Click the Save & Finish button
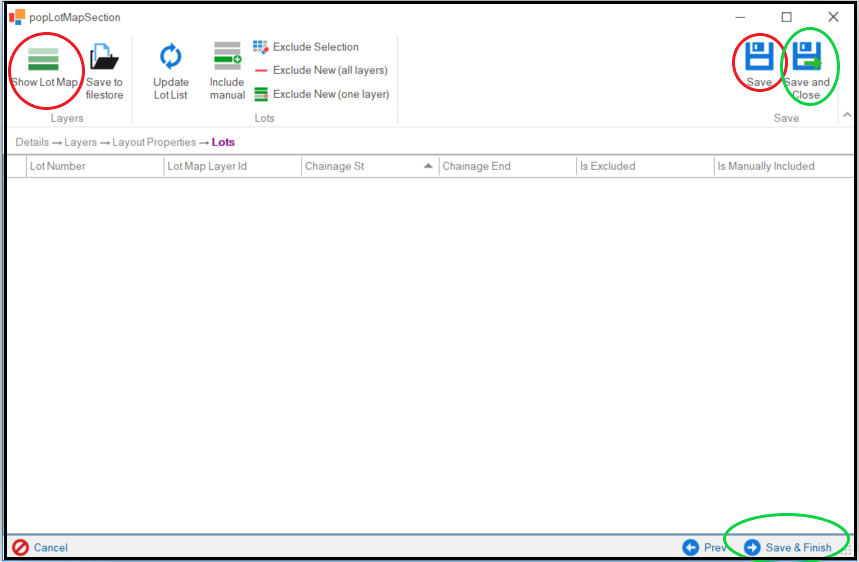 click(788, 547)
